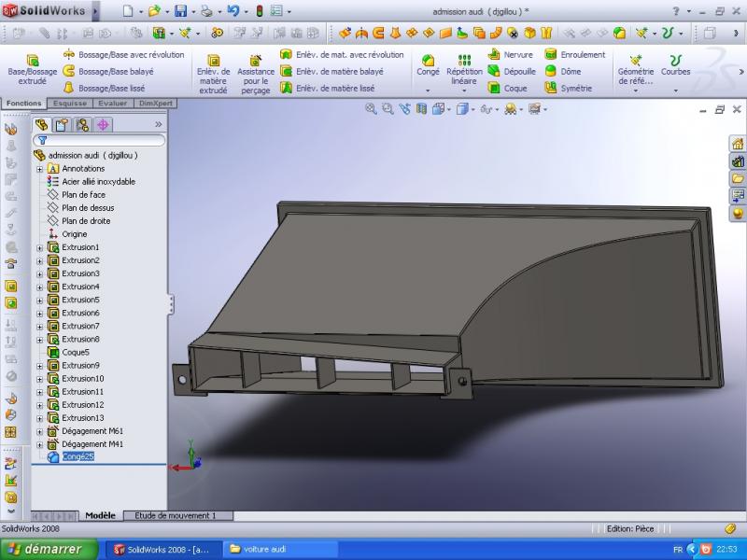
Task: Click the FR language indicator
Action: pos(678,550)
